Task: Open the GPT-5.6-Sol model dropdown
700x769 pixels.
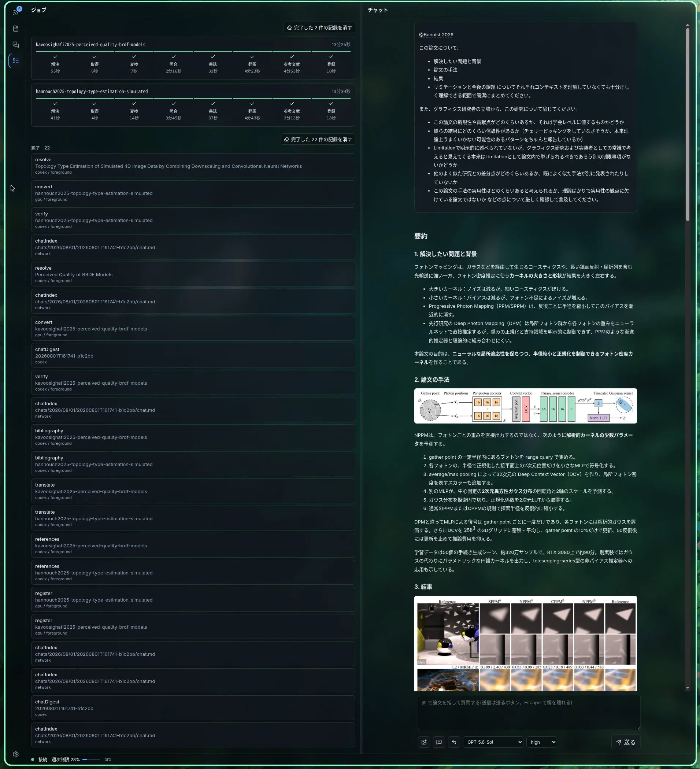Action: 493,742
